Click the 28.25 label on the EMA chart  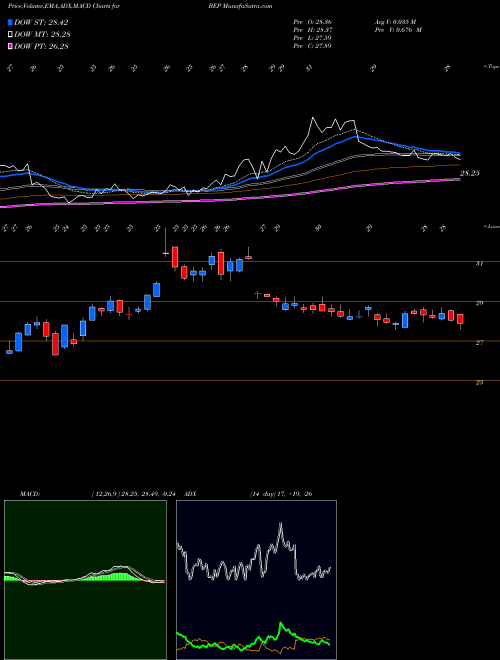[x=470, y=173]
